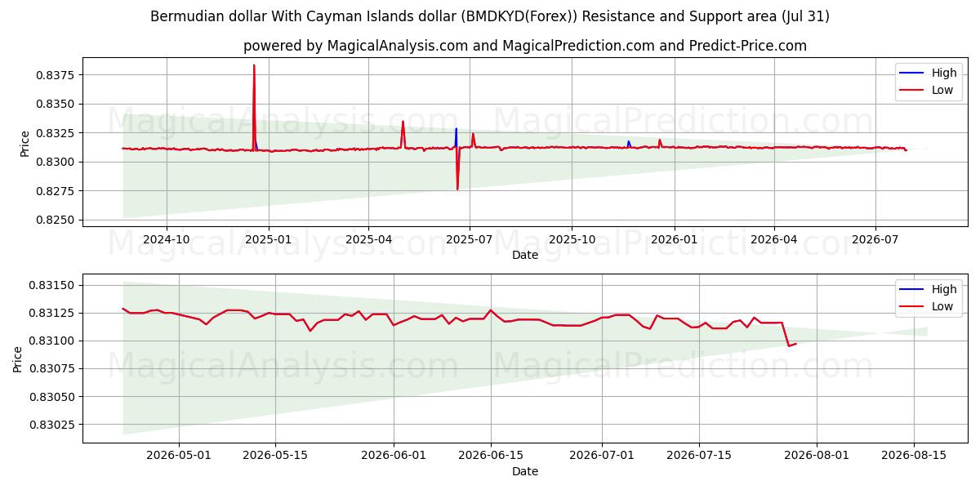Image resolution: width=980 pixels, height=490 pixels.
Task: Click the blue High line sample in the top legend
Action: 912,73
